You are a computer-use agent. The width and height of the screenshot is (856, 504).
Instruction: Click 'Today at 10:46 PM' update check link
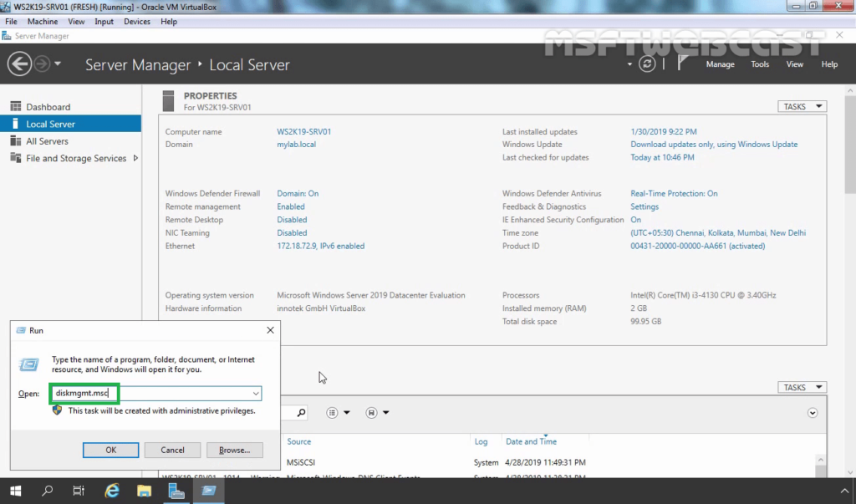[662, 157]
